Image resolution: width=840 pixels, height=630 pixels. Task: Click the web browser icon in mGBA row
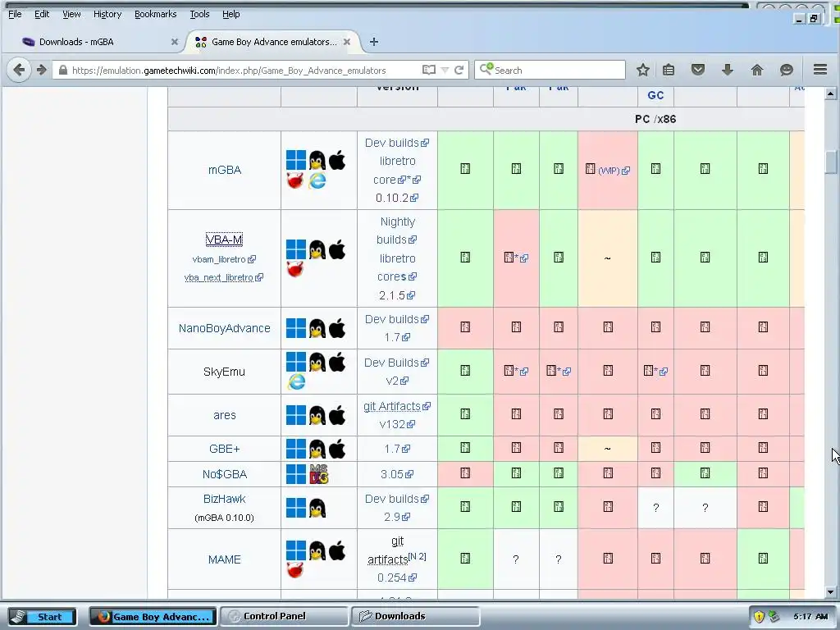(x=317, y=181)
